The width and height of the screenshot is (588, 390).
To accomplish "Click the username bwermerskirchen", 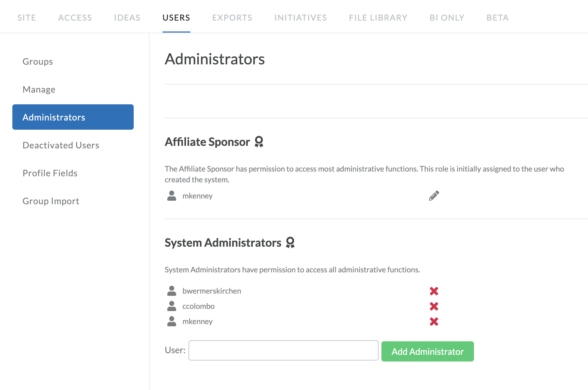I will 212,291.
